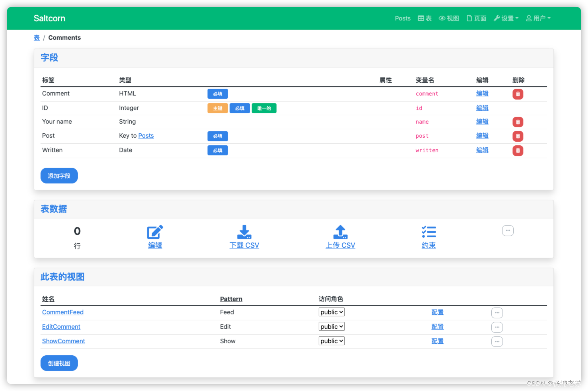Edit the ID field

click(x=482, y=108)
